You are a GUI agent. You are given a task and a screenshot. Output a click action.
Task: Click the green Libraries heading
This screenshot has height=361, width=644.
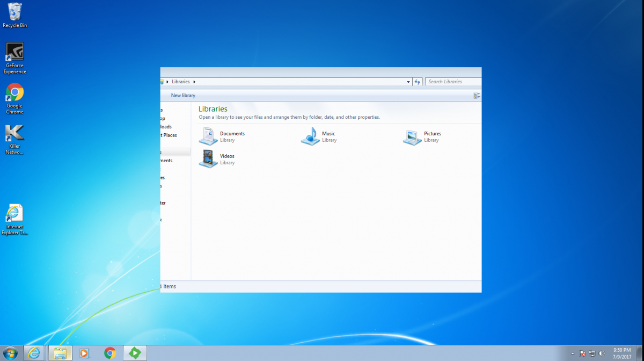coord(213,109)
